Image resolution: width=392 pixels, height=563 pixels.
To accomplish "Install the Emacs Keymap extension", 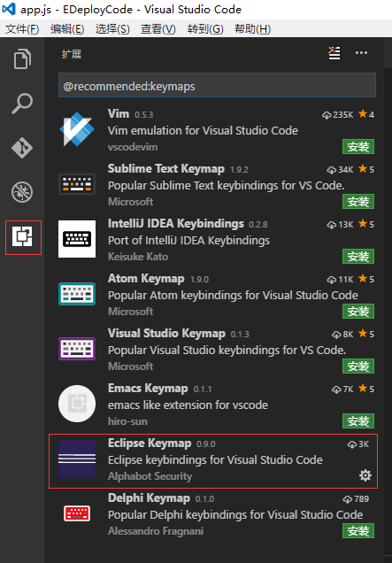I will pos(358,420).
